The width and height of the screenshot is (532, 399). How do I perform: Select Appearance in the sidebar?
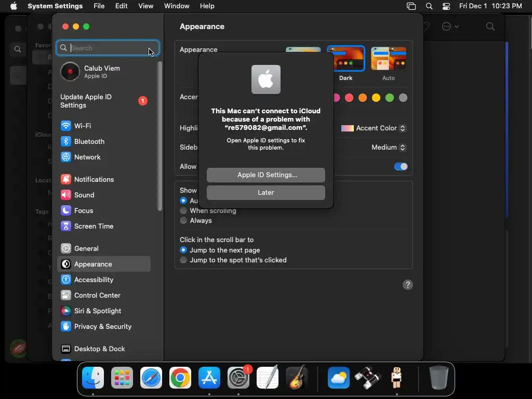click(104, 264)
